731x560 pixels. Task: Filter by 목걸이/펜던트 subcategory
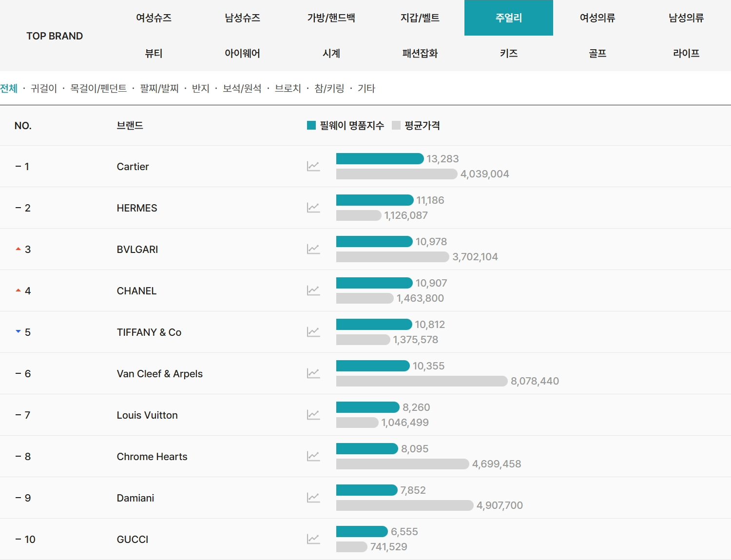(98, 88)
